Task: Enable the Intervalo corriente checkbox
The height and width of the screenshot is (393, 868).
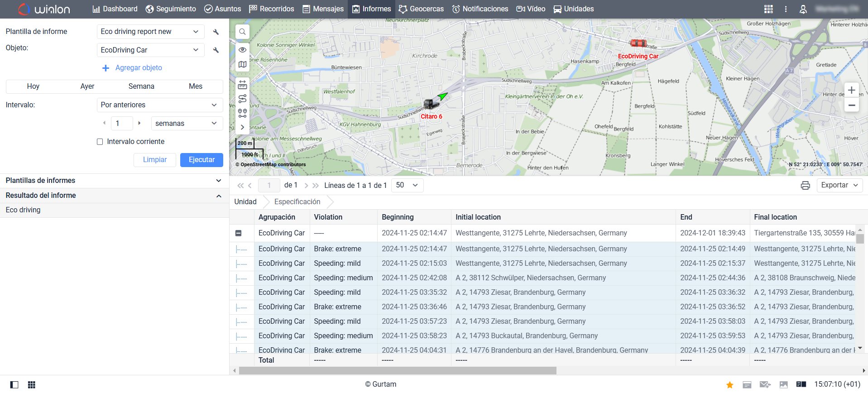Action: point(100,142)
